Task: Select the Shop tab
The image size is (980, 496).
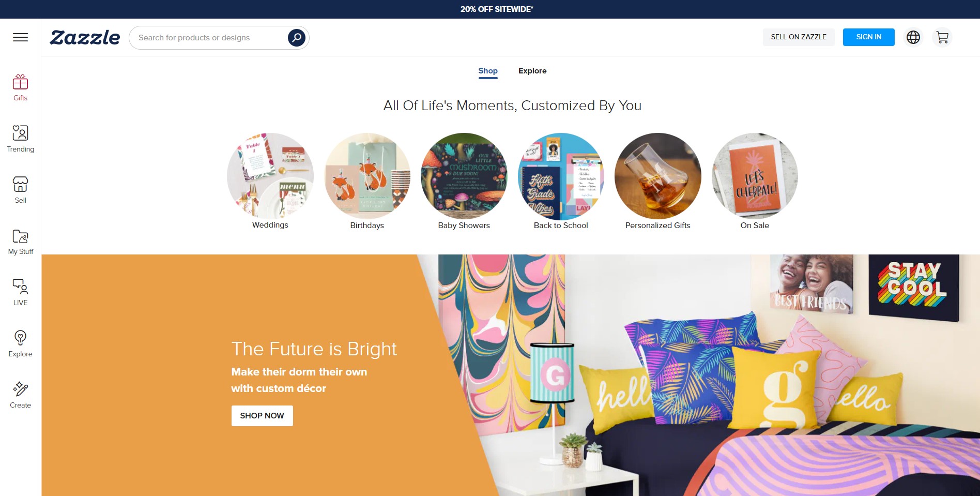Action: [488, 71]
